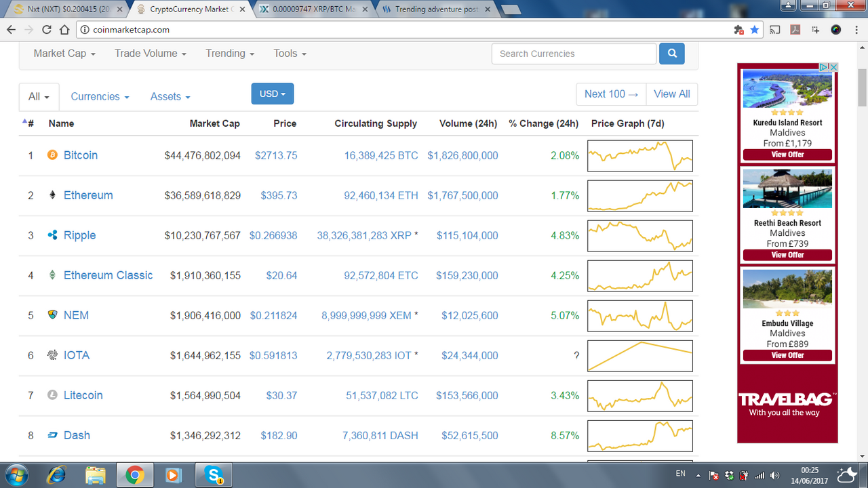
Task: Click the taskbar clock showing 00:25
Action: click(808, 469)
